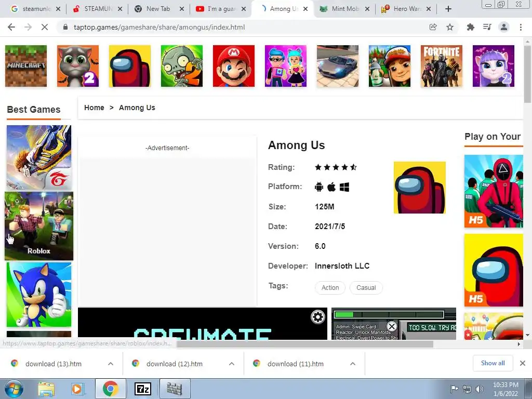Click the volume speaker tray icon

479,389
